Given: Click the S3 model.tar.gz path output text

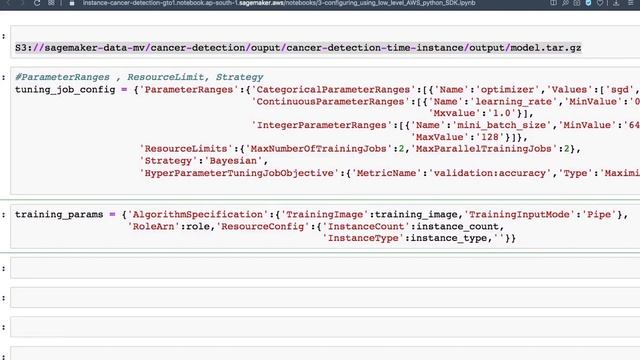Looking at the screenshot, I should click(298, 48).
